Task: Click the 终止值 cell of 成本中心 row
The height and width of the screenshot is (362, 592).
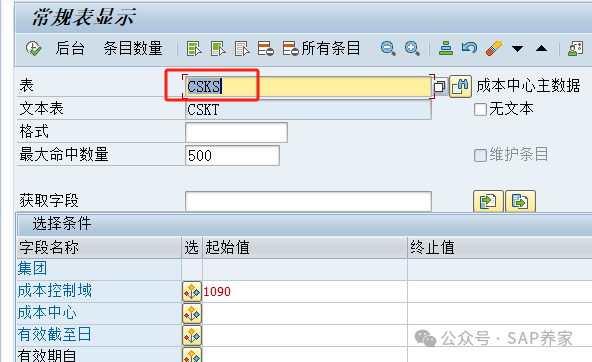Action: [x=500, y=314]
